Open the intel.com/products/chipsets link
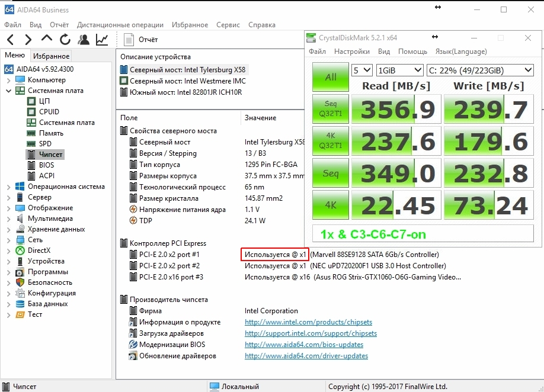Viewport: 544px width, 392px height. click(x=308, y=322)
